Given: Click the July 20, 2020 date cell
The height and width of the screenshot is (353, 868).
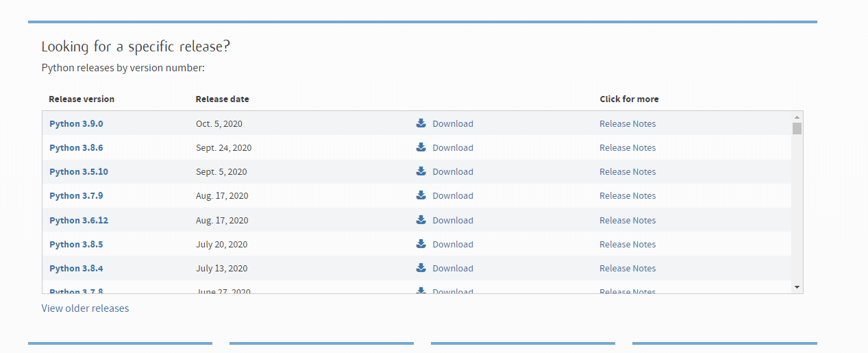Looking at the screenshot, I should [x=222, y=245].
